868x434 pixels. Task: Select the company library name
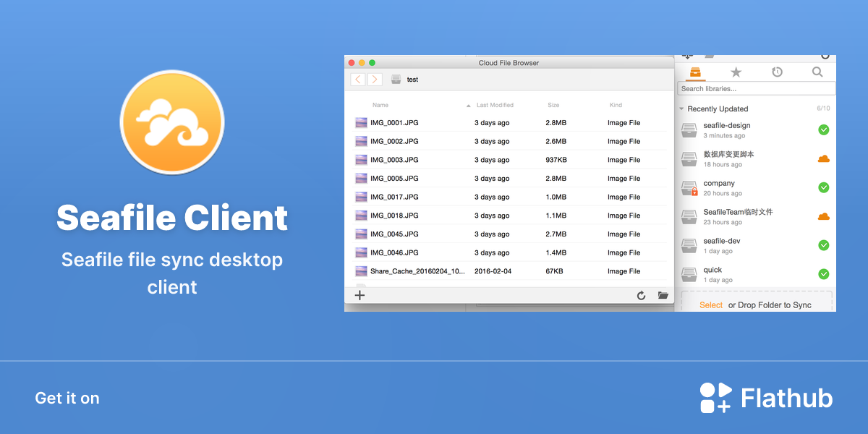pyautogui.click(x=719, y=183)
